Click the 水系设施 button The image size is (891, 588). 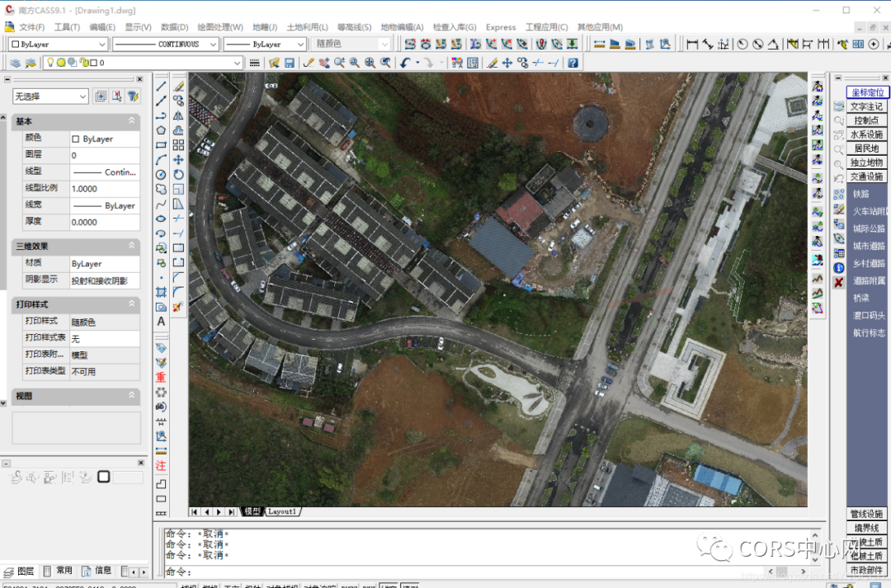coord(866,134)
